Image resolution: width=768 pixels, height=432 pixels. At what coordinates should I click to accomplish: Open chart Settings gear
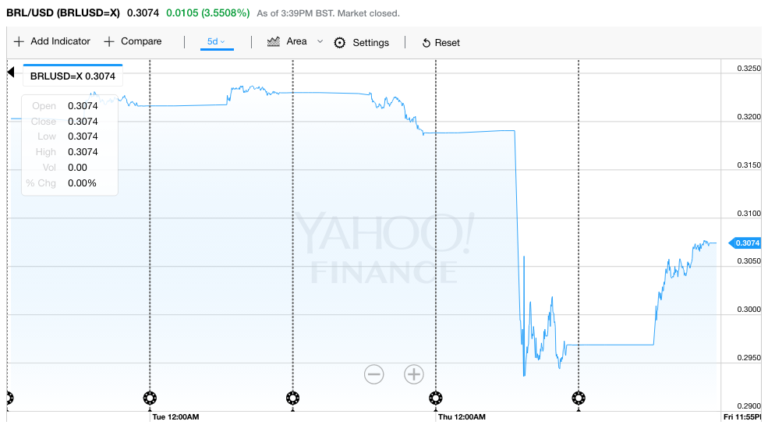[340, 43]
